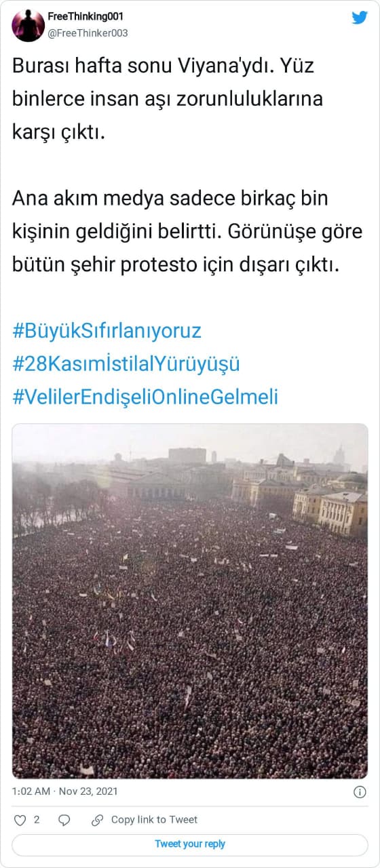This screenshot has width=380, height=868.
Task: Open the Twitter info circle icon
Action: pyautogui.click(x=360, y=791)
